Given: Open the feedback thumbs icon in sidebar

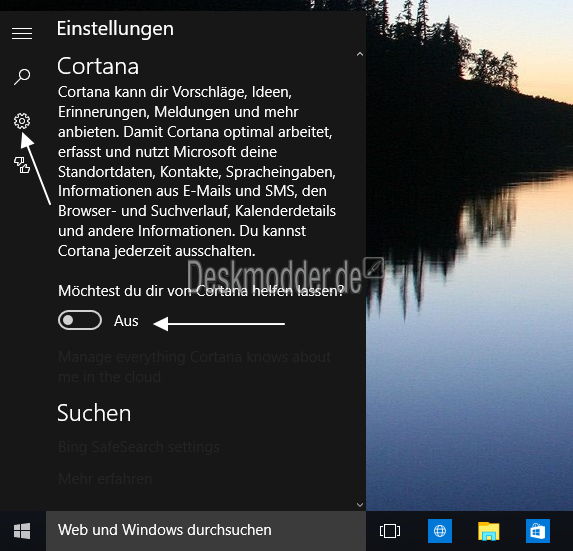Looking at the screenshot, I should pyautogui.click(x=22, y=165).
